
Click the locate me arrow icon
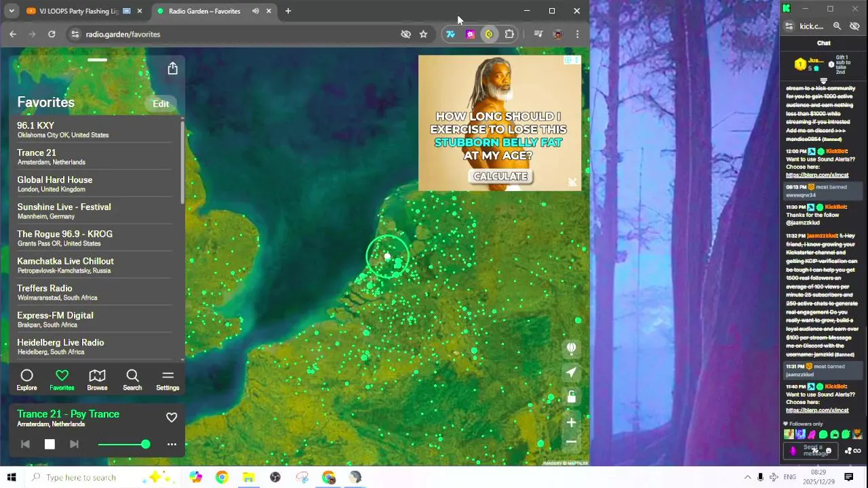click(x=572, y=372)
